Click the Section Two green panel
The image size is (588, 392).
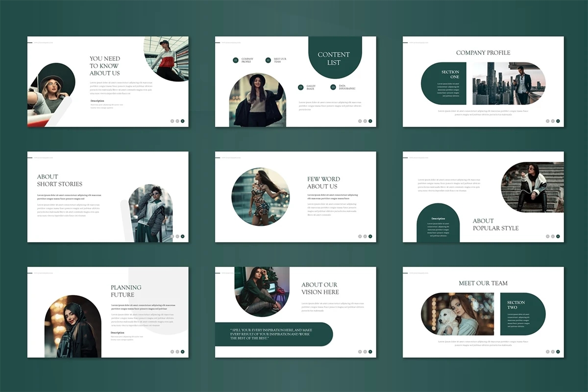pyautogui.click(x=522, y=314)
